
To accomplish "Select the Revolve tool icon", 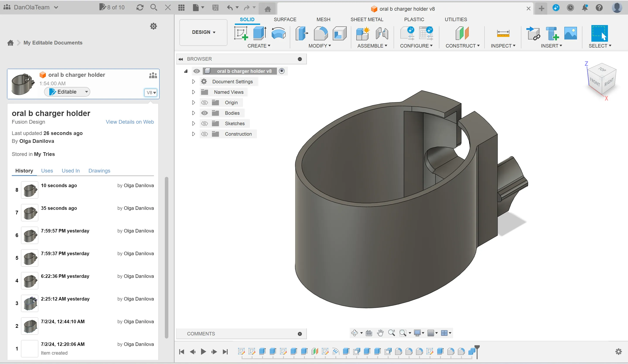I will [x=278, y=33].
